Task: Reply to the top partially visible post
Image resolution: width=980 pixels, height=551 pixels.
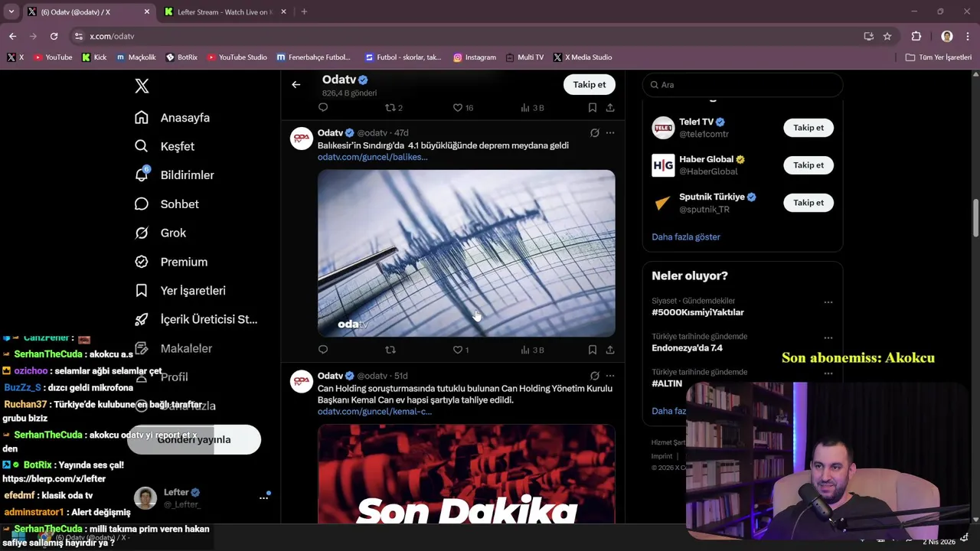Action: tap(323, 108)
